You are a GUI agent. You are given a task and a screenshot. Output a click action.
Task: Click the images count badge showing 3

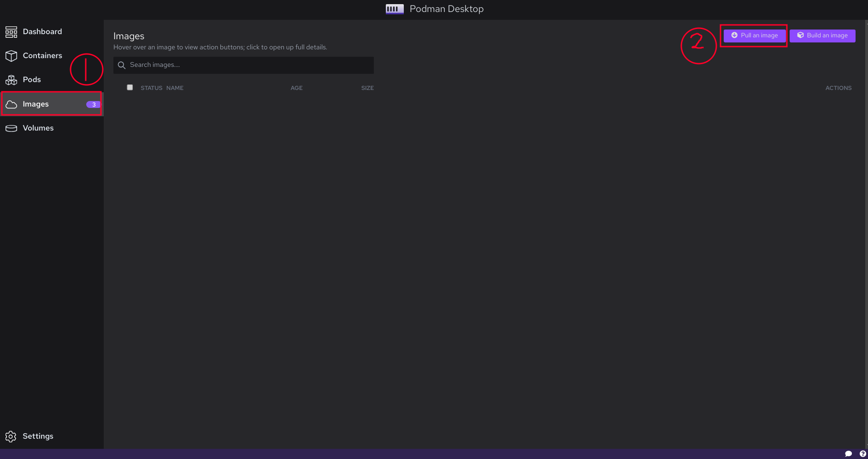[x=94, y=105]
